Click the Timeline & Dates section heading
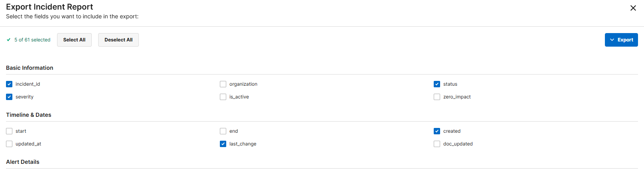The height and width of the screenshot is (169, 644). tap(29, 115)
